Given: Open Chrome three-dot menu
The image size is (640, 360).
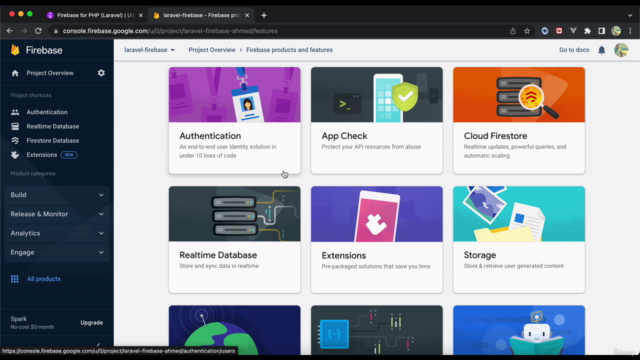Looking at the screenshot, I should pos(630,31).
